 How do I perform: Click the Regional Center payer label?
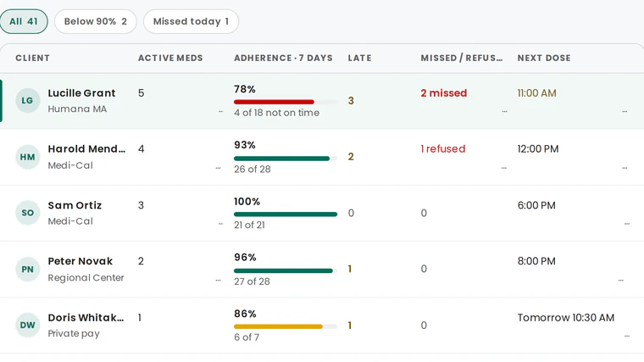pos(86,278)
